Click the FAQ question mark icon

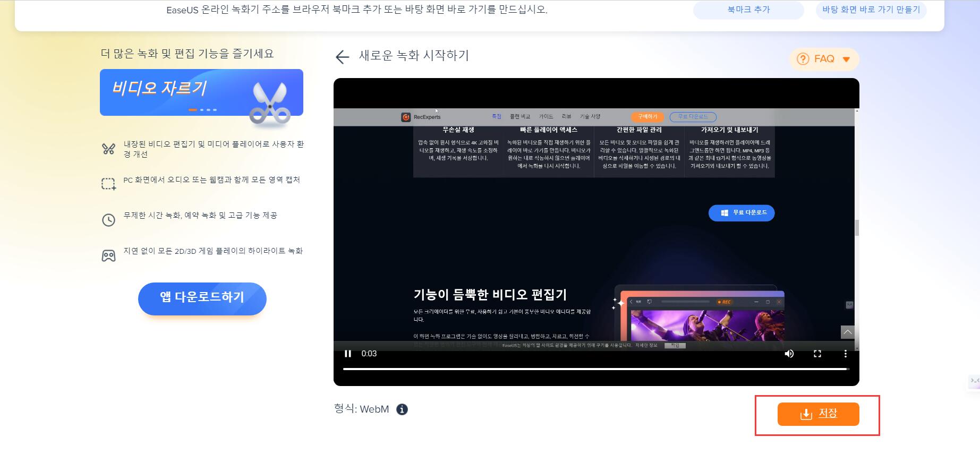(803, 59)
